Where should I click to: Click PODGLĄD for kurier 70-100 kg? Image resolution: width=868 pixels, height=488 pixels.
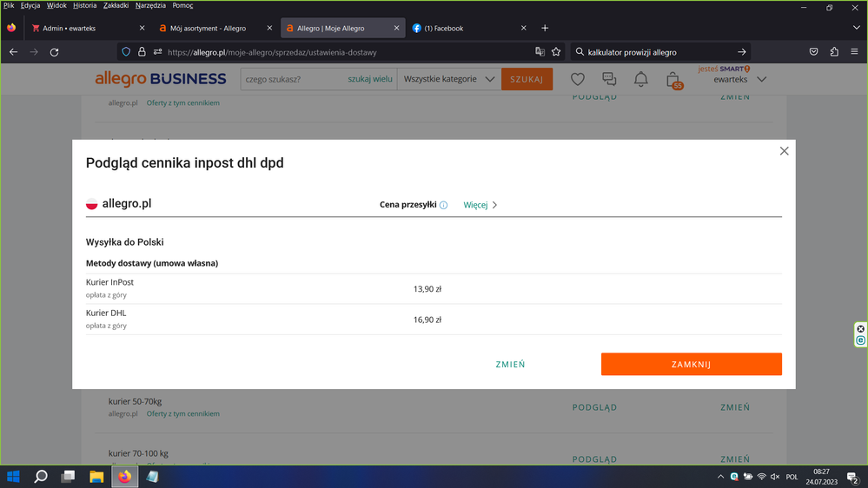[594, 459]
